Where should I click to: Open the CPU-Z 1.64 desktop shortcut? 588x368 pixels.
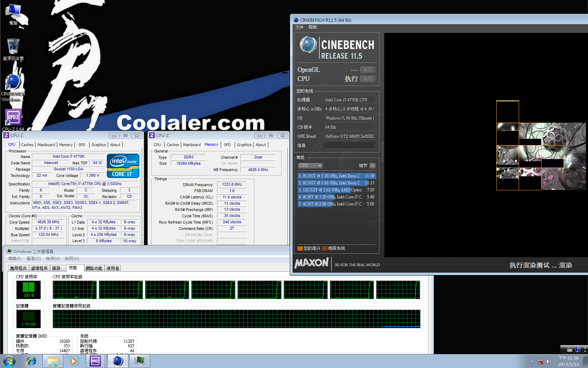click(13, 120)
